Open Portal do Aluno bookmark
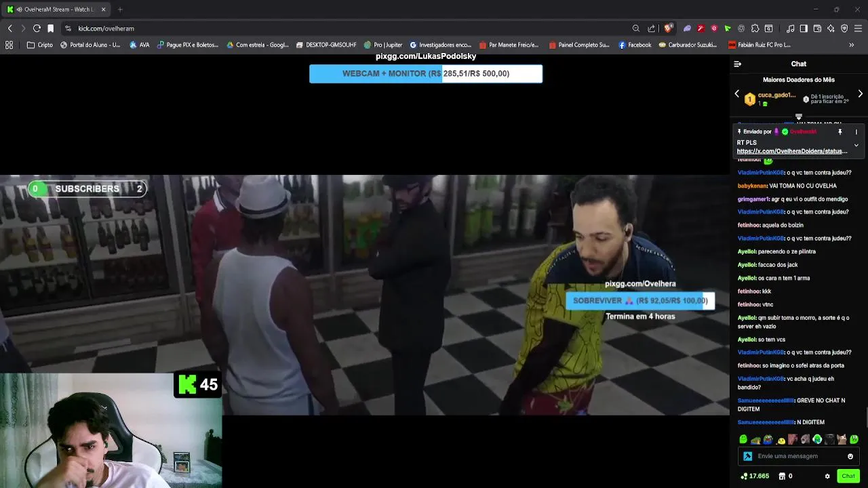The width and height of the screenshot is (868, 488). [90, 45]
